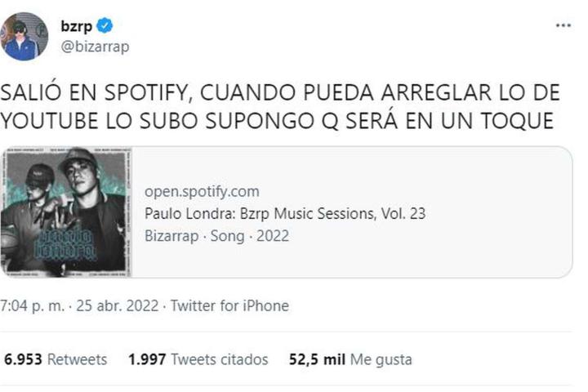Image resolution: width=588 pixels, height=392 pixels.
Task: Click the 25 abr. 2022 date
Action: [118, 305]
